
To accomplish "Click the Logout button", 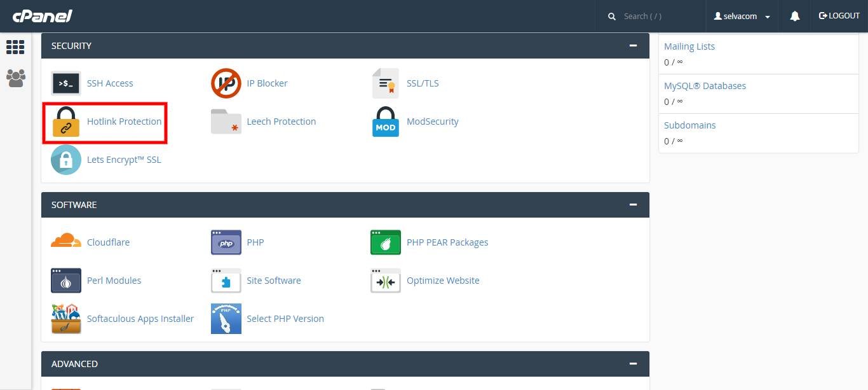I will 839,16.
